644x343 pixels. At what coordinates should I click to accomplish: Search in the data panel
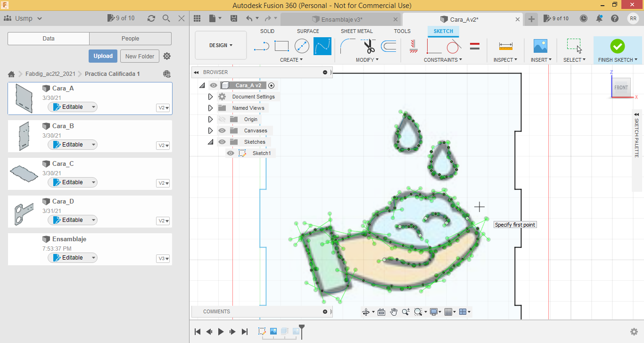166,18
